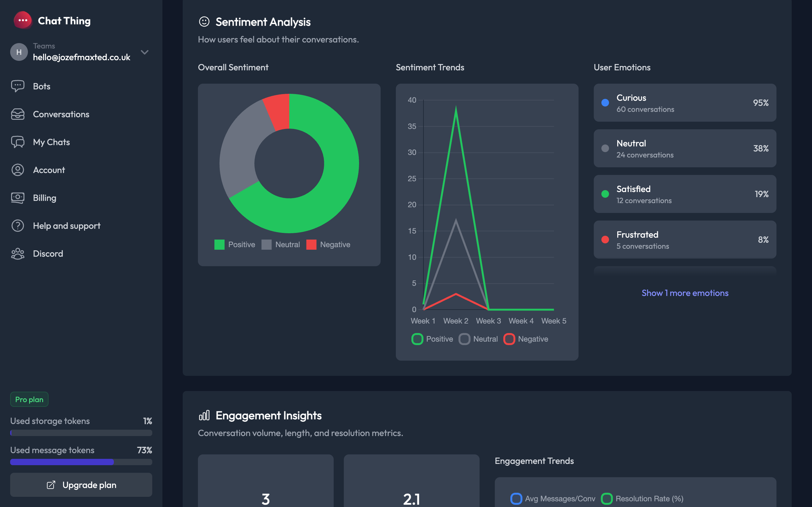Click the Upgrade plan button

(x=81, y=485)
